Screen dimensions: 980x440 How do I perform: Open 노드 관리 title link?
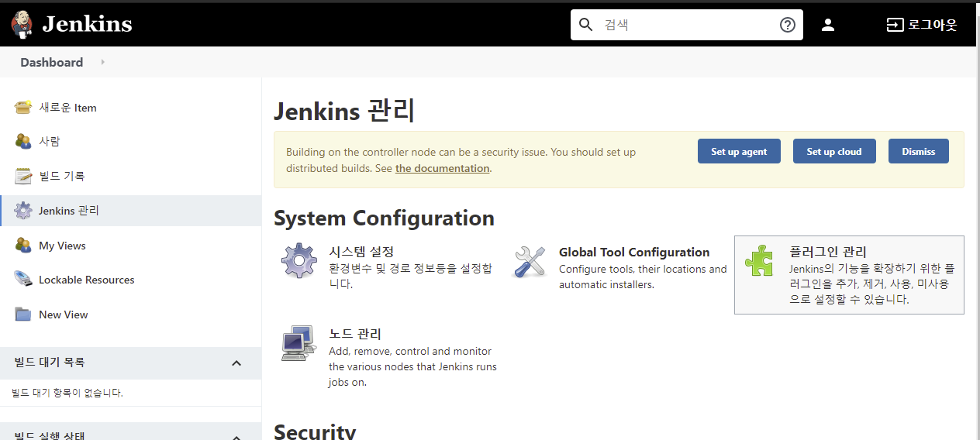[x=355, y=334]
